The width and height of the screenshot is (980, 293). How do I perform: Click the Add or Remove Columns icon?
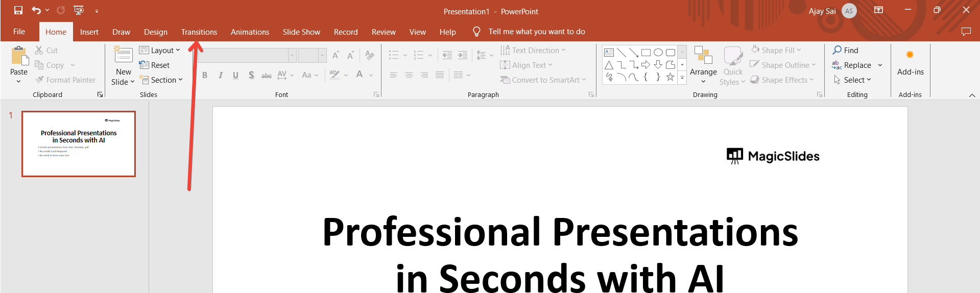pos(459,75)
